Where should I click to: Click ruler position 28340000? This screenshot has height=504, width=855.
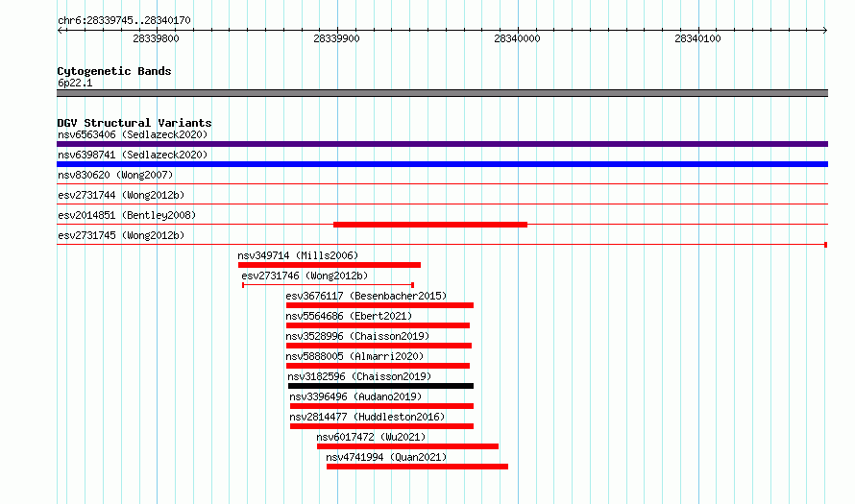click(x=517, y=38)
